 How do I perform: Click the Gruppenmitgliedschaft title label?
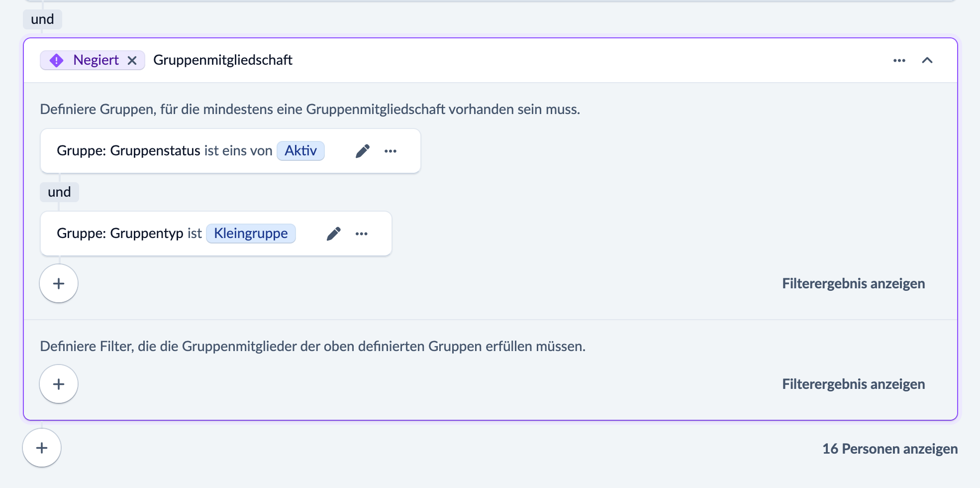223,60
